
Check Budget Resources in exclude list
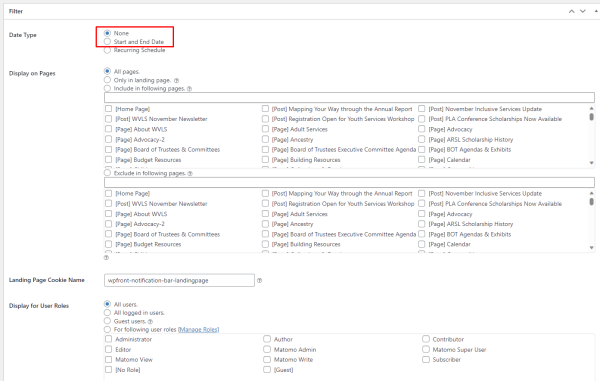[109, 244]
